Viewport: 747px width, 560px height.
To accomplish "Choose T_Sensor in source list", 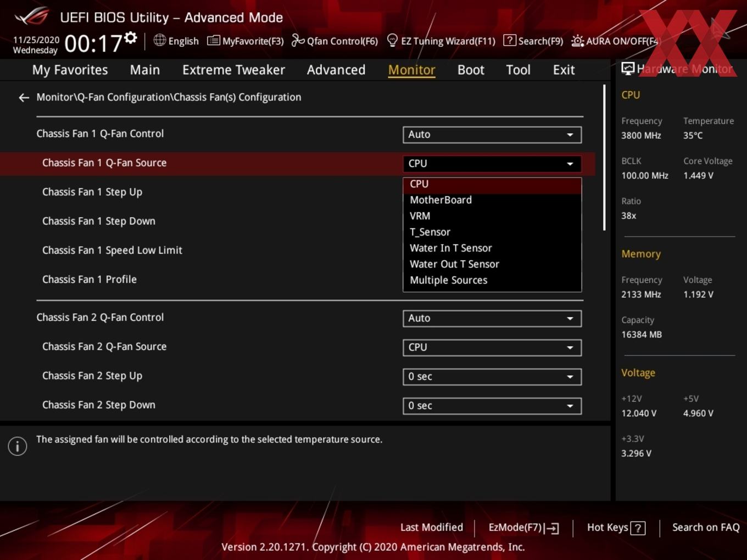I will (x=492, y=232).
